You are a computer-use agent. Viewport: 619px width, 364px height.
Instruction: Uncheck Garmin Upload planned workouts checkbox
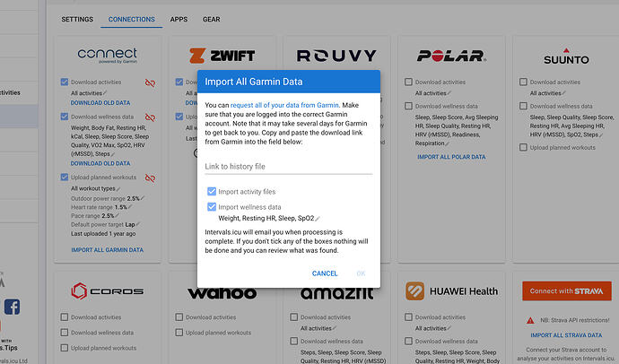(65, 178)
